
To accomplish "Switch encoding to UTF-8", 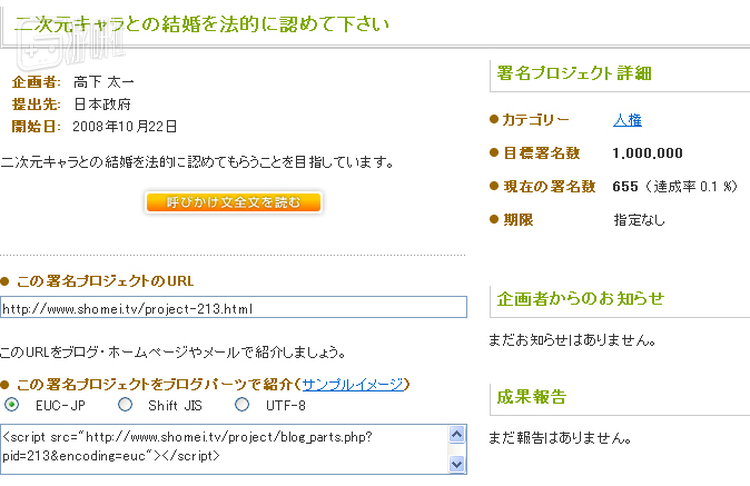I will pyautogui.click(x=242, y=405).
